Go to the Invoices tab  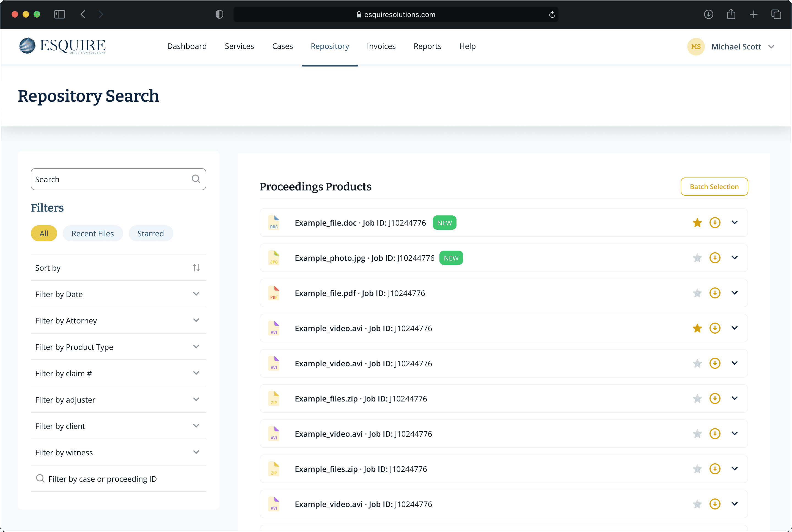click(x=381, y=46)
